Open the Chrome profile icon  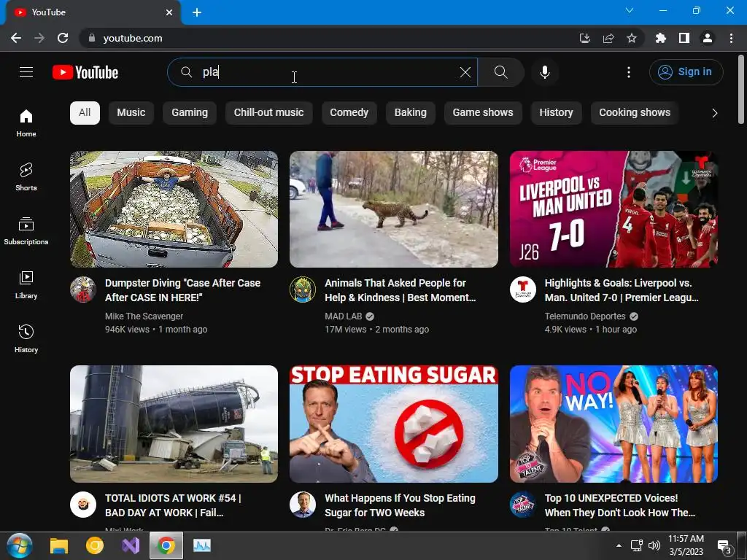(708, 38)
